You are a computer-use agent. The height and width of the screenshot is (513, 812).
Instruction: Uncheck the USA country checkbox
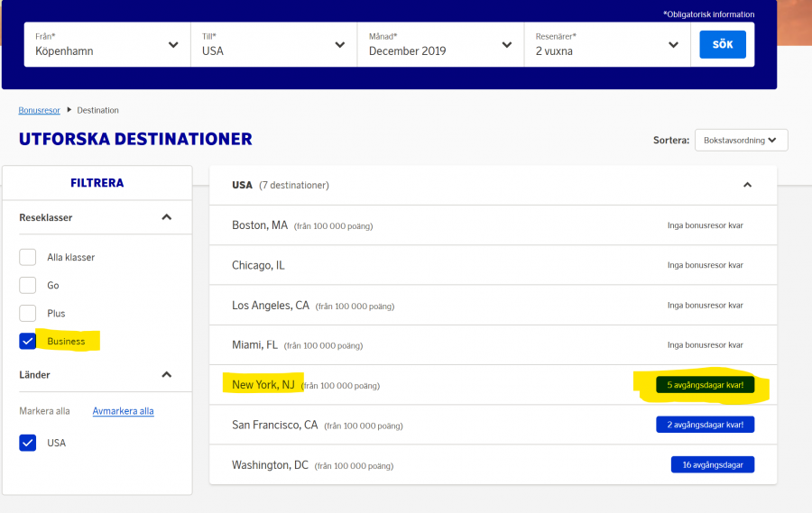28,443
